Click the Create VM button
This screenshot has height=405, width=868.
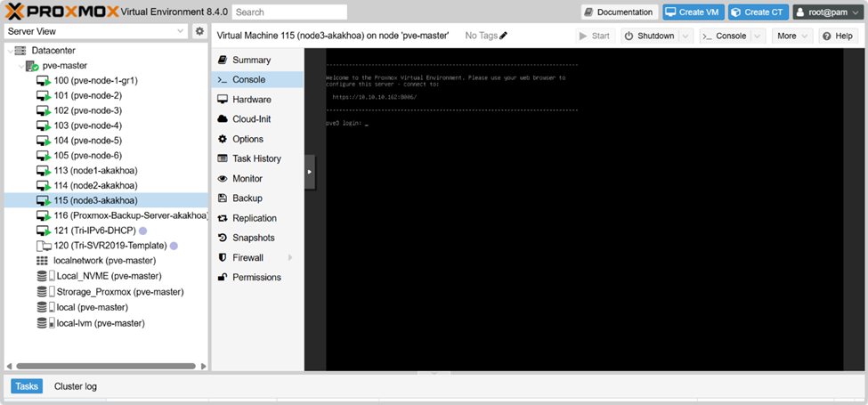[694, 12]
